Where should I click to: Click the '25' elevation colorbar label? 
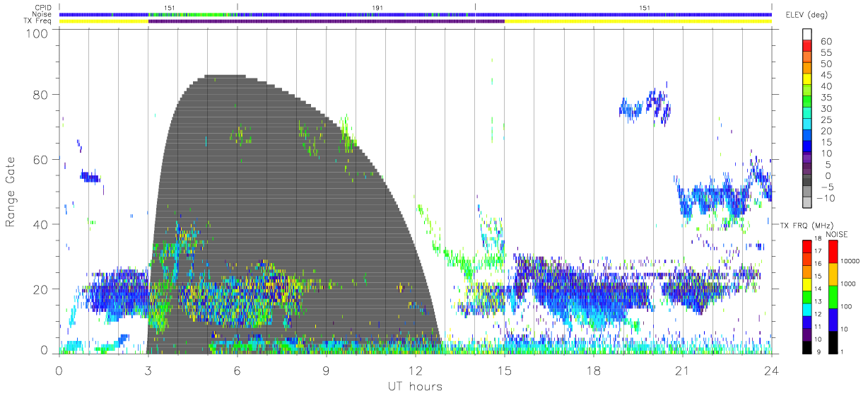click(x=827, y=120)
